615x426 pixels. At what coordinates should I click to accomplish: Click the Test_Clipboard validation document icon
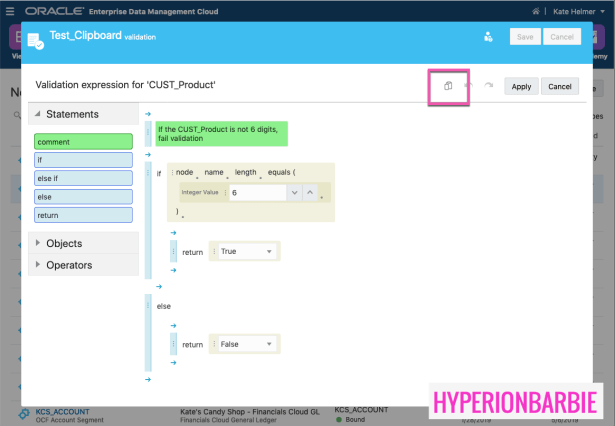35,40
